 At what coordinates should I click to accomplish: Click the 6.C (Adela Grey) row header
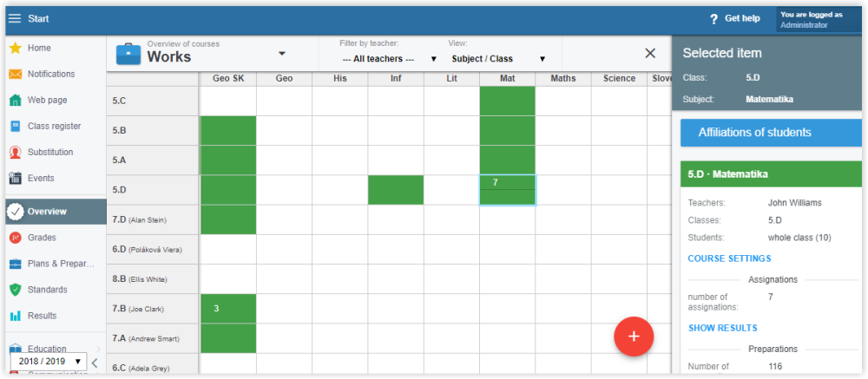[x=152, y=366]
